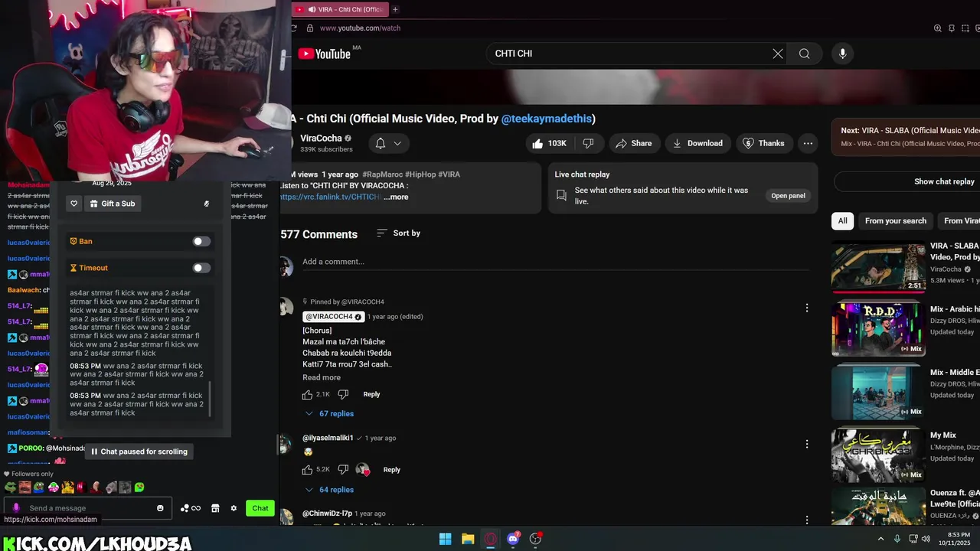Viewport: 980px width, 551px height.
Task: Dislike ilyaselmaliki1's comment
Action: [x=343, y=469]
